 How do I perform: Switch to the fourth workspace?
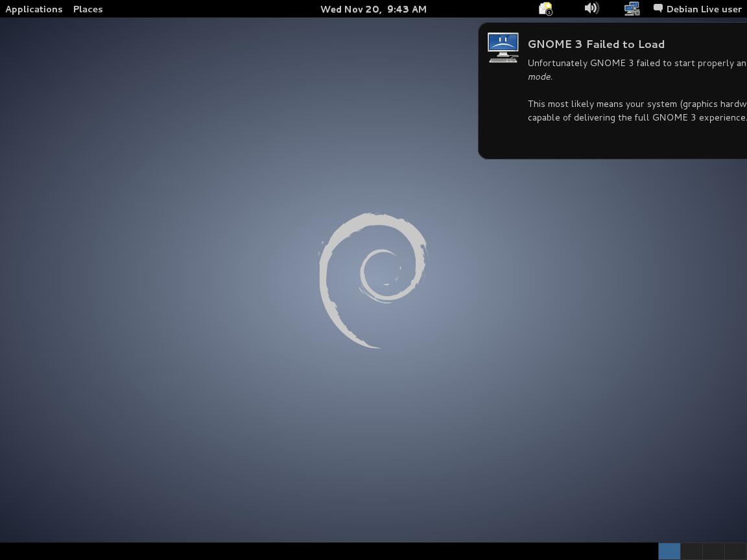tap(735, 551)
